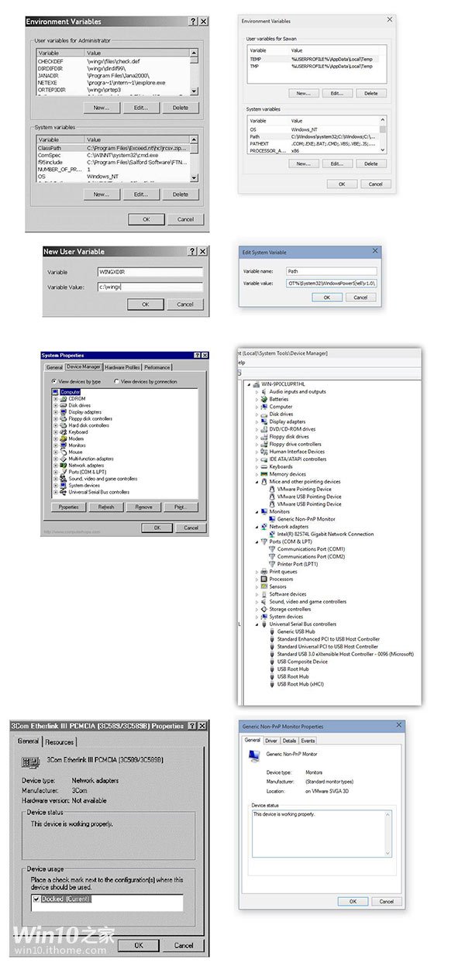Click Variable field containing WINGXDIR
This screenshot has width=465, height=980.
[150, 272]
